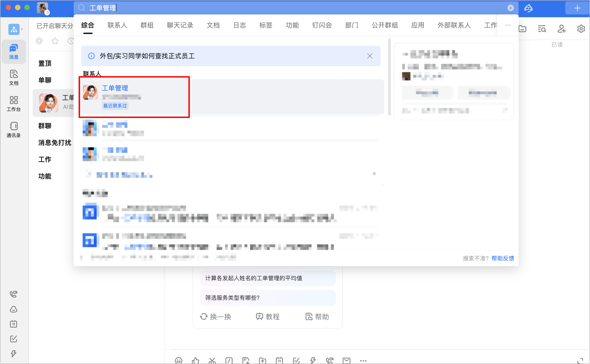Switch to the 钉闪会 search tab

(322, 25)
